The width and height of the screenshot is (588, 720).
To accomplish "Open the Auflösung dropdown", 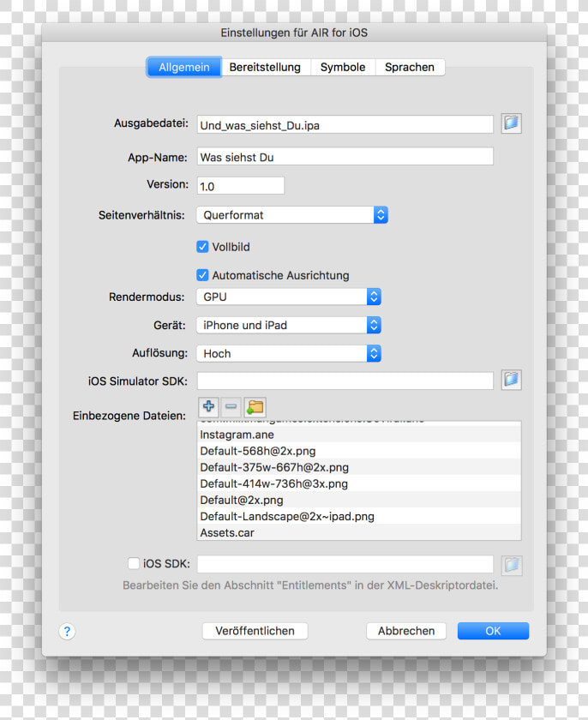I will 289,353.
